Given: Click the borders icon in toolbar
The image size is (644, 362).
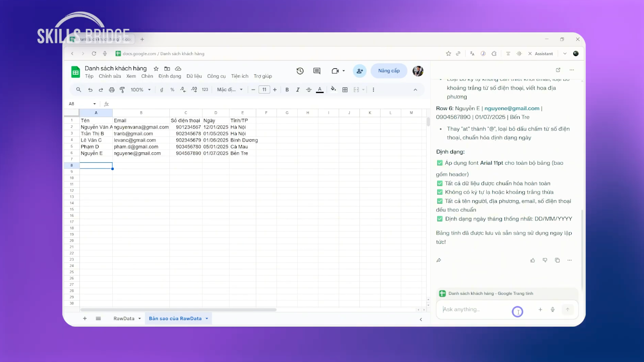Looking at the screenshot, I should point(345,90).
